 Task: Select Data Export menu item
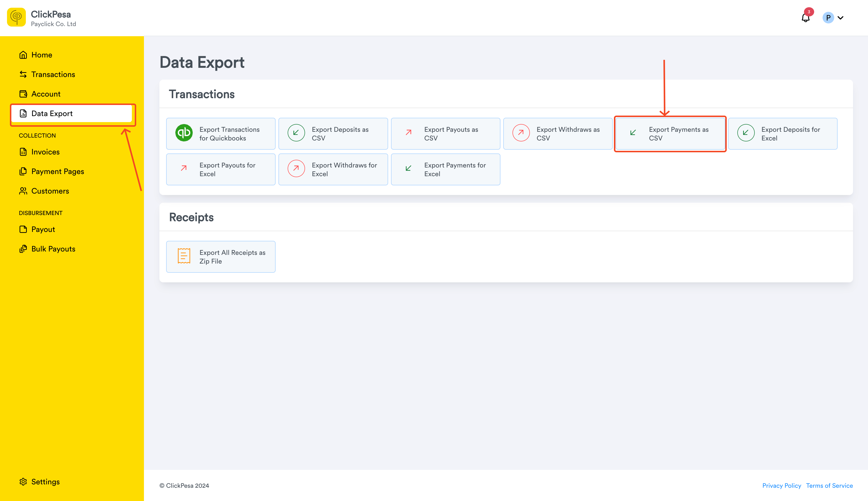point(71,114)
